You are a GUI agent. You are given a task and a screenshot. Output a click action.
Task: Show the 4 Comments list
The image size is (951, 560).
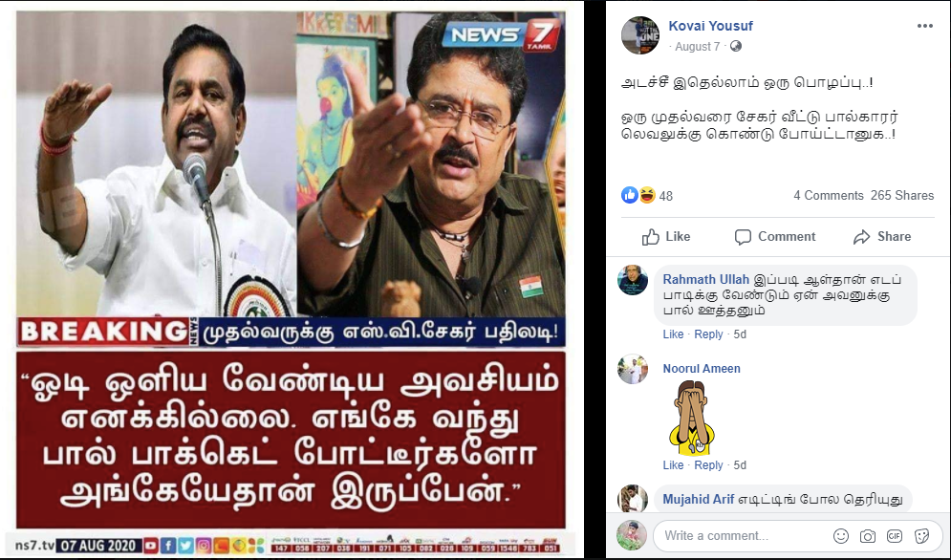coord(829,195)
